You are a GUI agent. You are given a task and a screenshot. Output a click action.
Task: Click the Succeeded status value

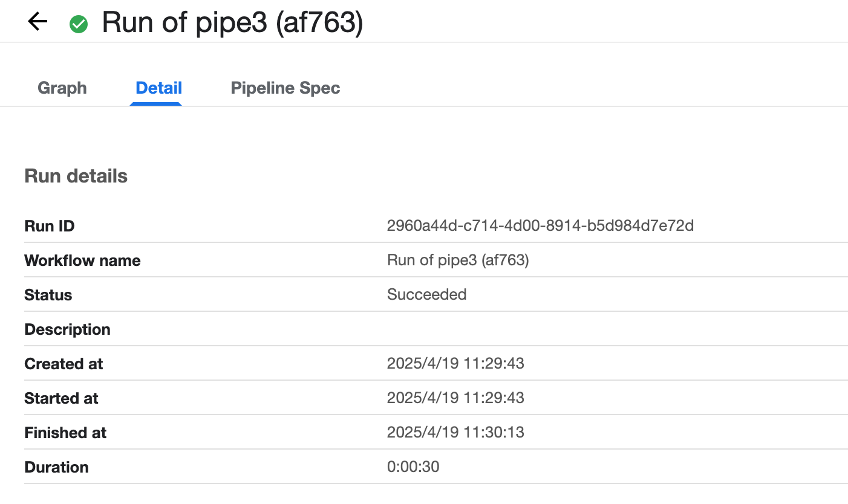426,295
